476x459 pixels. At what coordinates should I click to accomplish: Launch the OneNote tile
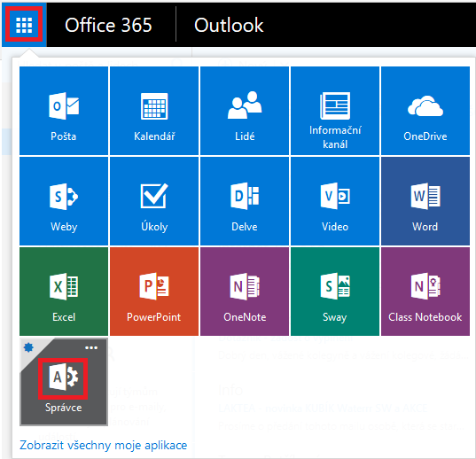coord(245,292)
